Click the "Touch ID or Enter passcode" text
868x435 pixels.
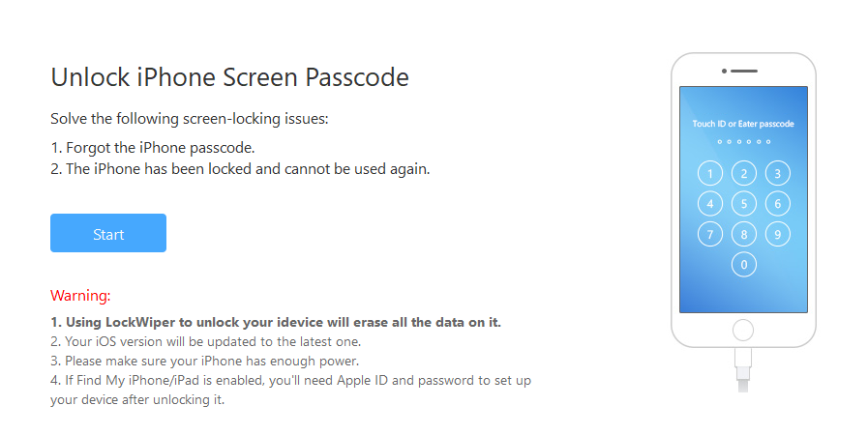743,125
